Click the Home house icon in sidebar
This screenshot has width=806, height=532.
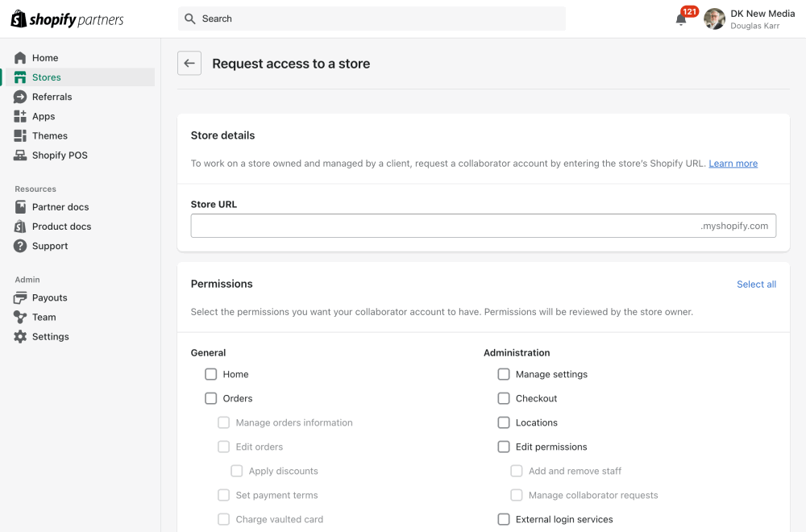coord(20,57)
